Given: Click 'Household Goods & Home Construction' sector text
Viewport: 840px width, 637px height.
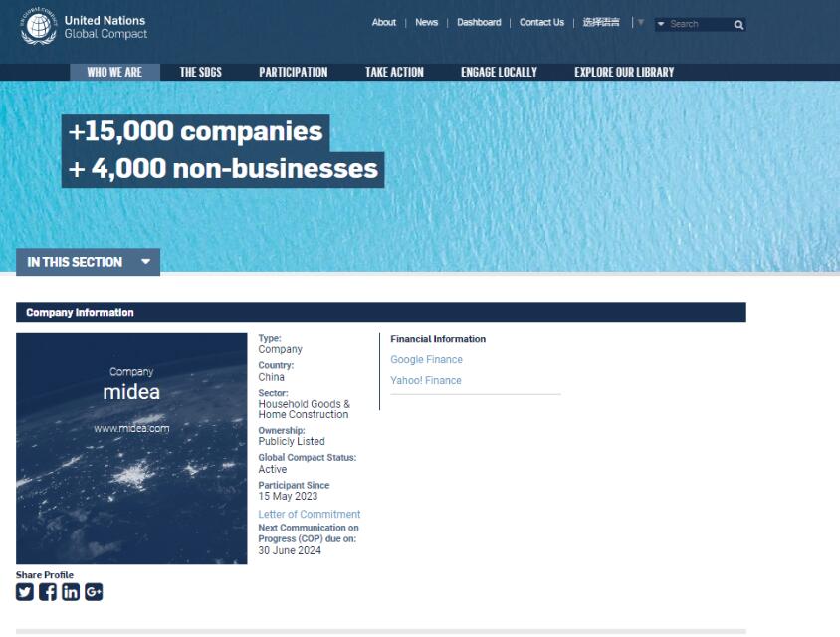Looking at the screenshot, I should tap(304, 409).
